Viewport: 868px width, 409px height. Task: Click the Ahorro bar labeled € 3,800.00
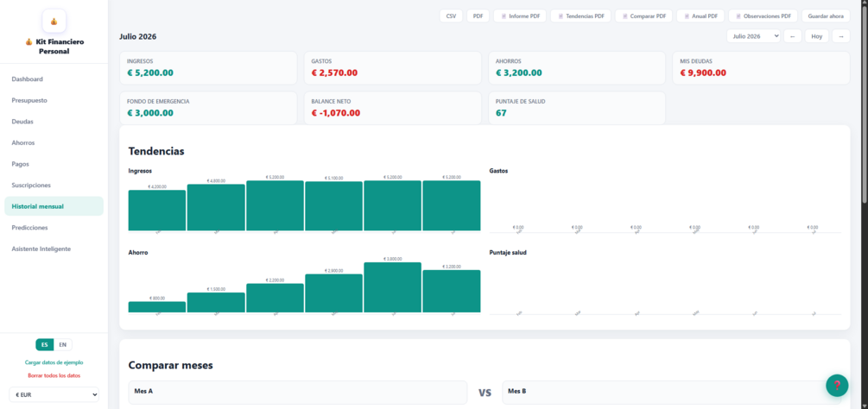tap(392, 287)
